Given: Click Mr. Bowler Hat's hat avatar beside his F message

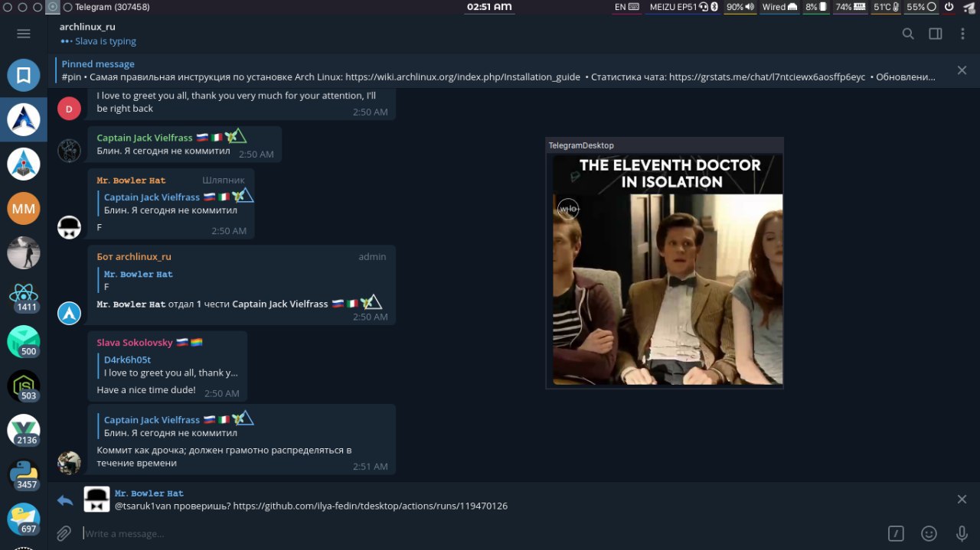Looking at the screenshot, I should click(70, 228).
